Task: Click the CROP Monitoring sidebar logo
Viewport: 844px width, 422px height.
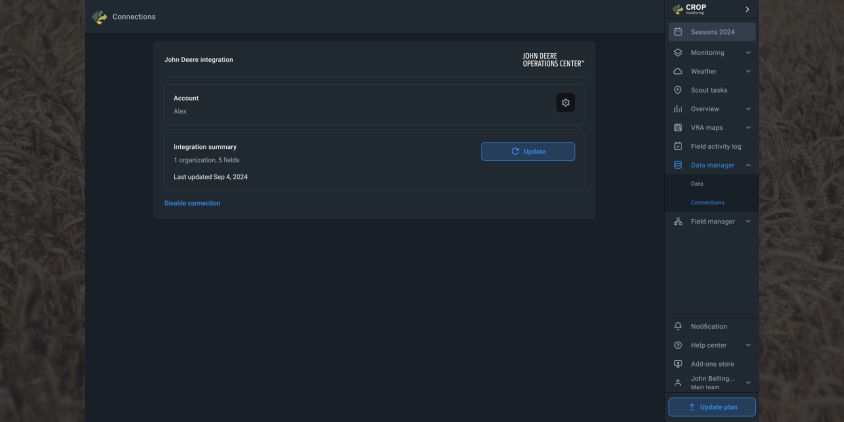Action: 690,9
